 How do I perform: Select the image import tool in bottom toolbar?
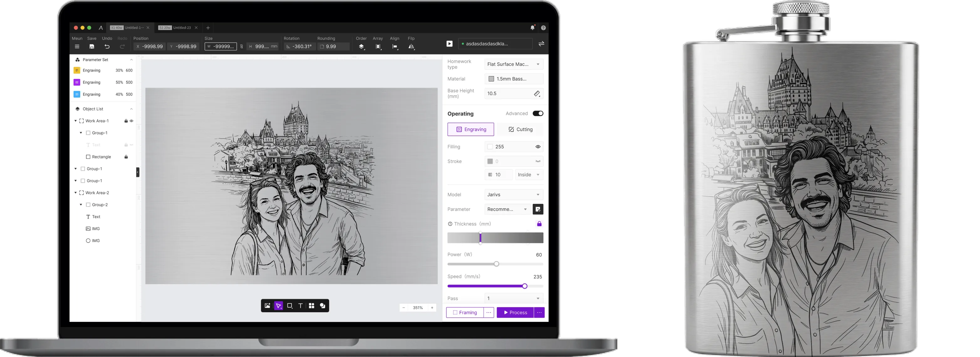[x=267, y=306]
